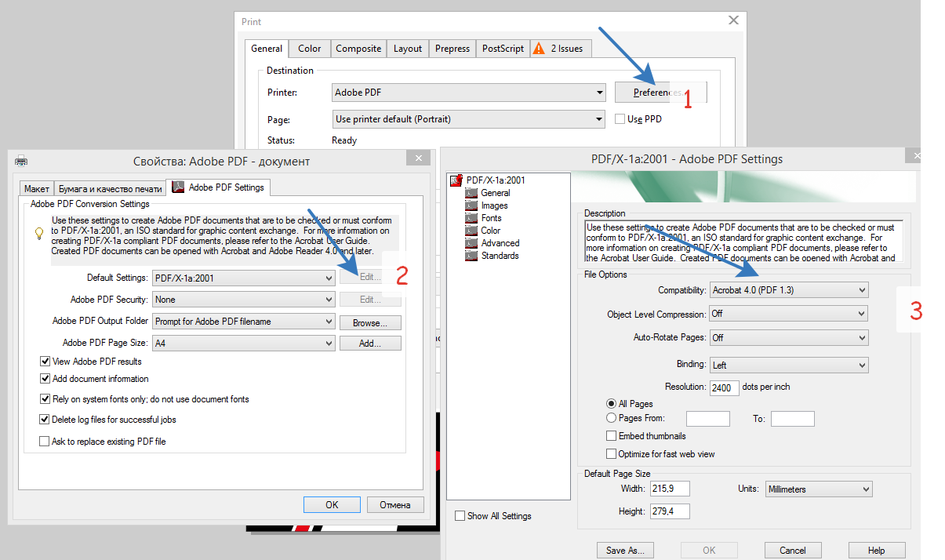The image size is (945, 560).
Task: Open the Макет tab in properties dialog
Action: click(37, 189)
